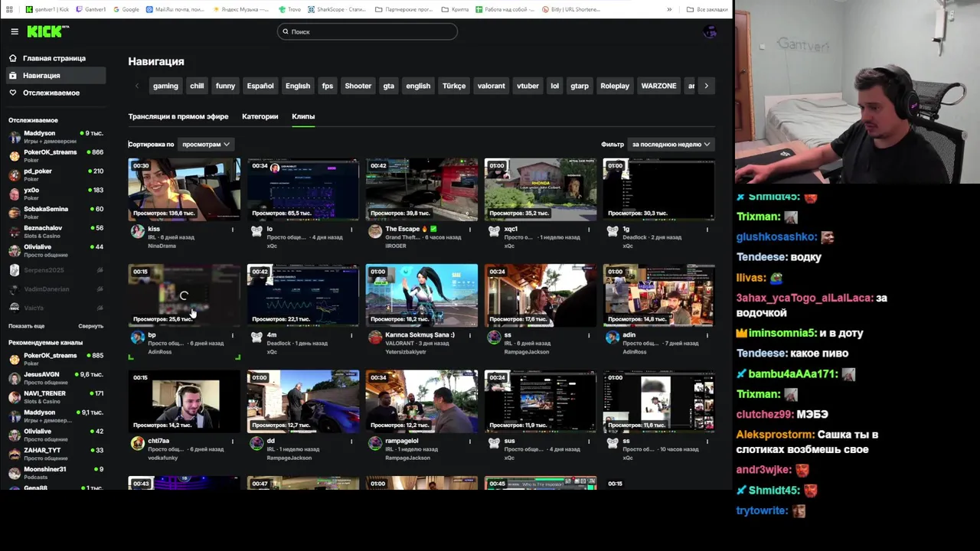Select 'Навигация' in sidebar
Viewport: 980px width, 551px height.
(x=56, y=75)
